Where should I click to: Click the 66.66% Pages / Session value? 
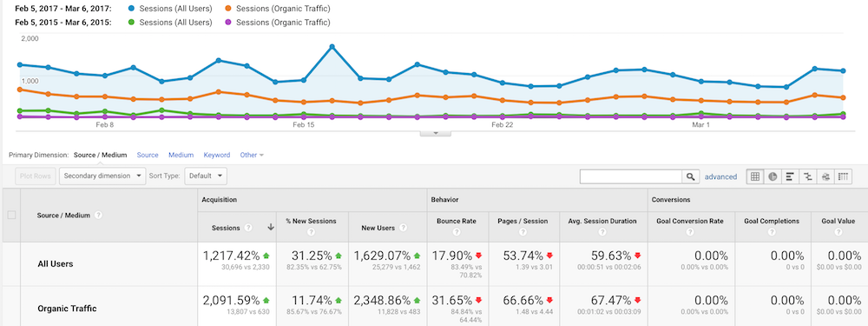pyautogui.click(x=523, y=300)
